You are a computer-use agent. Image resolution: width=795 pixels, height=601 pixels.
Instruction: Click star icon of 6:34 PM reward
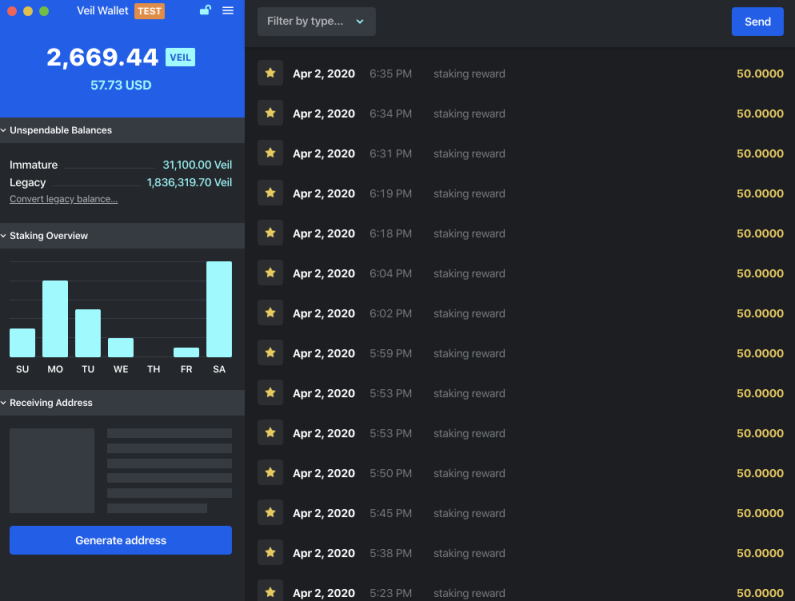pos(270,113)
